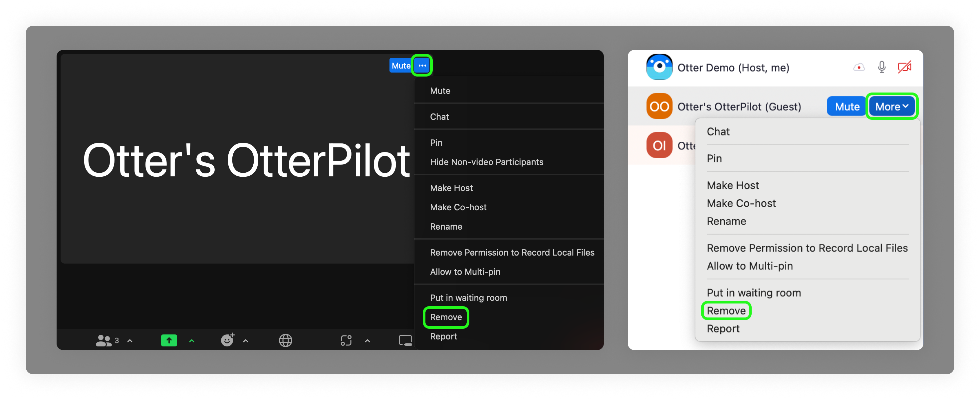980x400 pixels.
Task: Choose Make Co-host in participants More menu
Action: click(741, 203)
